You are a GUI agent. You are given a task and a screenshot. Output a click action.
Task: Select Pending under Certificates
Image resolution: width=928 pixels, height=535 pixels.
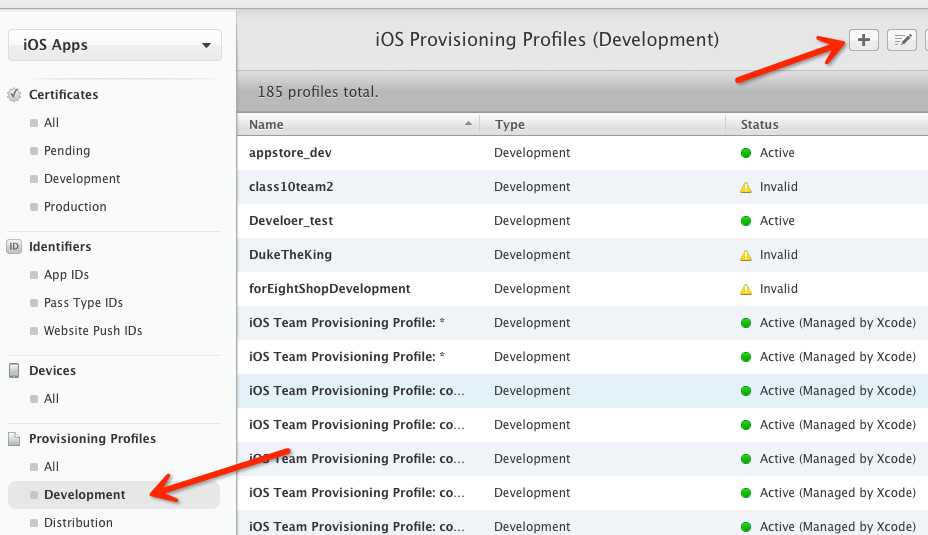click(x=67, y=151)
